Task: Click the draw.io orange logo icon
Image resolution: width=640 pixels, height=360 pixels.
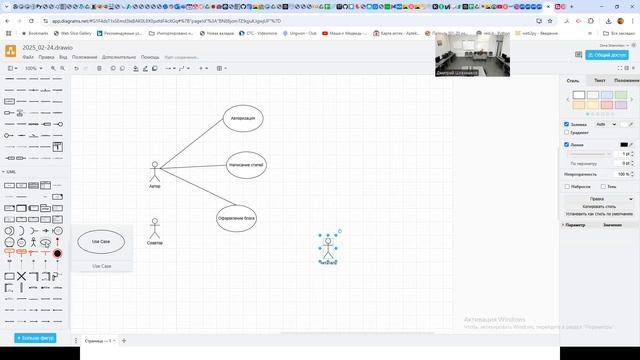Action: (x=11, y=51)
